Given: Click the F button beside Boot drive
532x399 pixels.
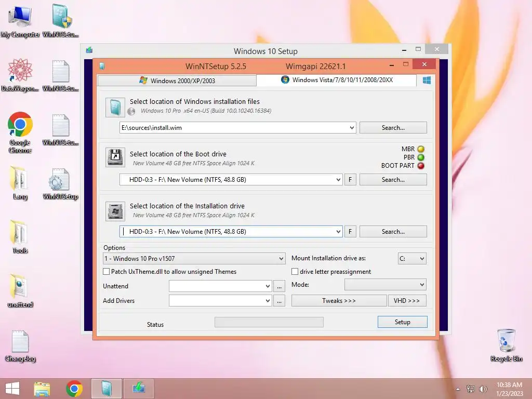Looking at the screenshot, I should [350, 180].
